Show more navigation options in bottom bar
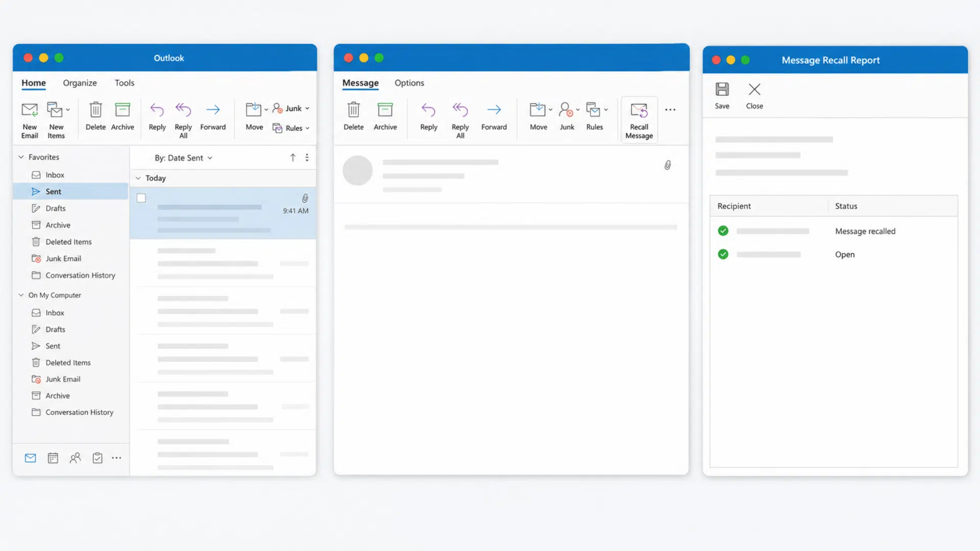Viewport: 980px width, 551px height. coord(116,458)
